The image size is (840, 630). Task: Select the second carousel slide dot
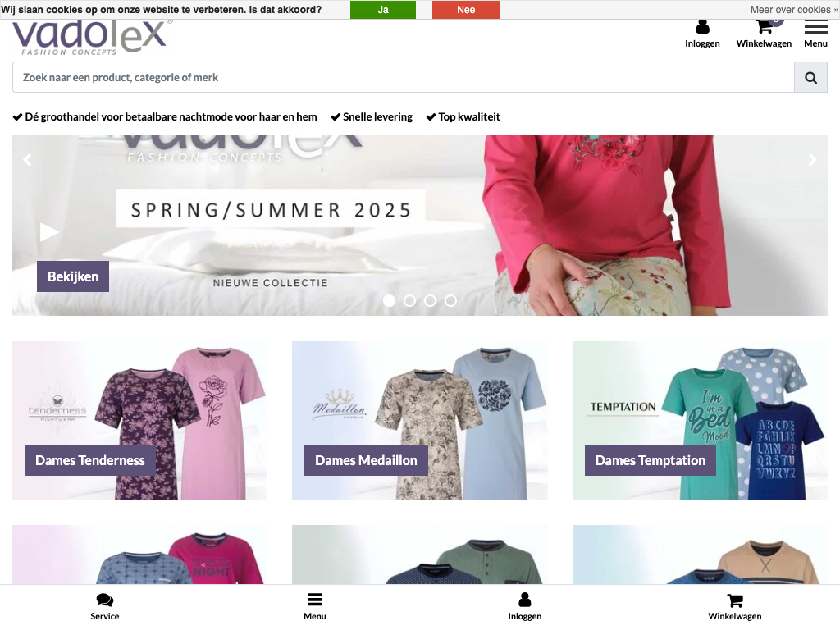coord(410,300)
